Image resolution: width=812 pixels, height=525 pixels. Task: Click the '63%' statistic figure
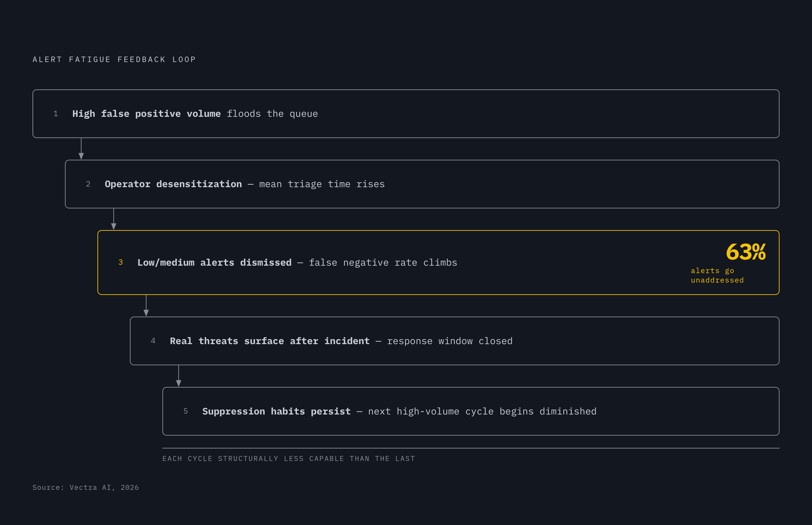tap(746, 252)
